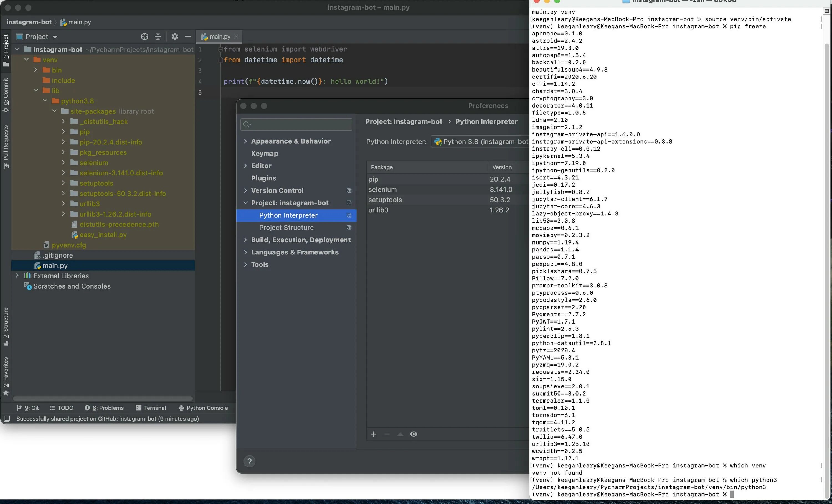Click the search field in Preferences panel
The height and width of the screenshot is (504, 832).
point(296,124)
